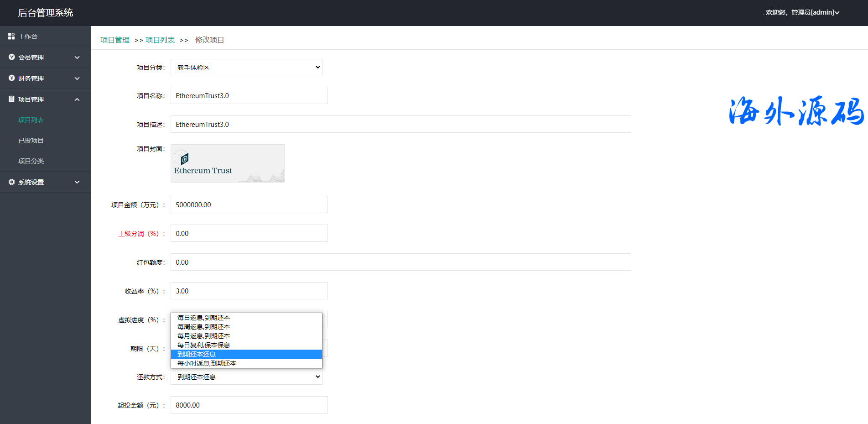Expand the 系统设置 chevron arrow
868x424 pixels.
point(77,182)
